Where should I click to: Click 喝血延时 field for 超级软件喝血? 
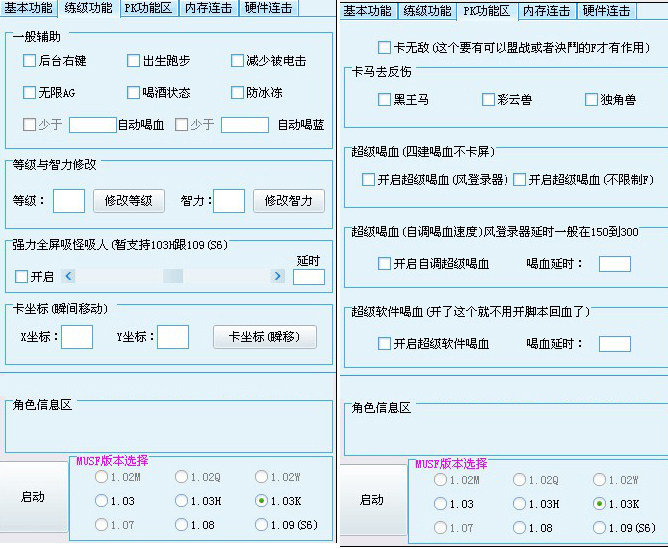[615, 344]
